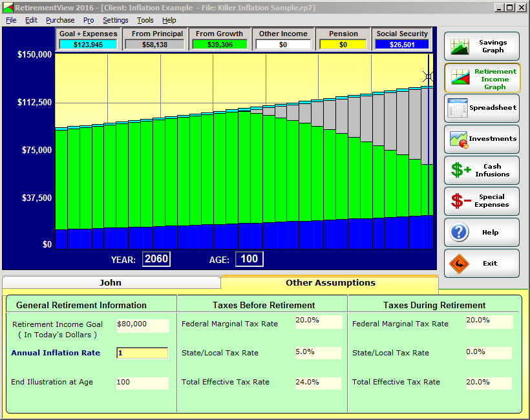The height and width of the screenshot is (420, 530).
Task: Click the Annual Inflation Rate input field
Action: click(x=142, y=353)
